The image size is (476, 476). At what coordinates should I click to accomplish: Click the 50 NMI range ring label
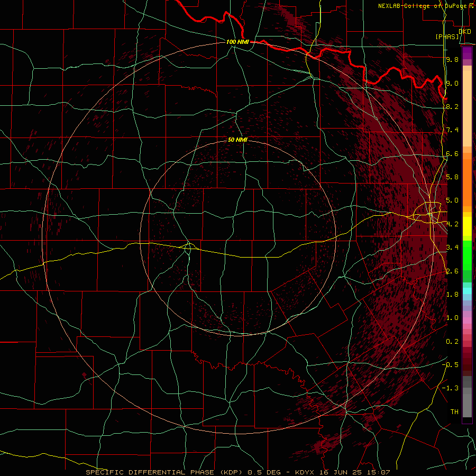237,140
